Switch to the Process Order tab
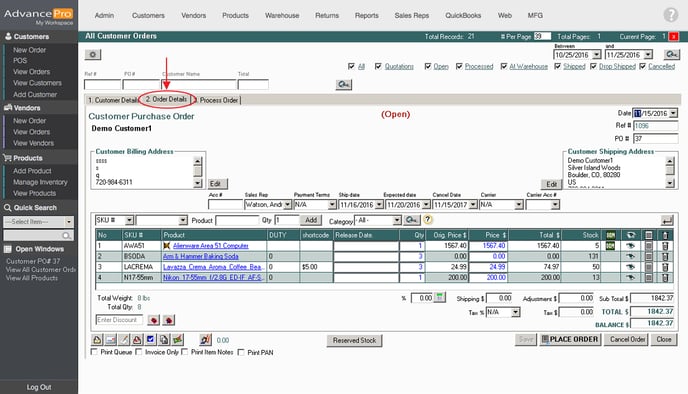This screenshot has width=688, height=394. [x=218, y=100]
